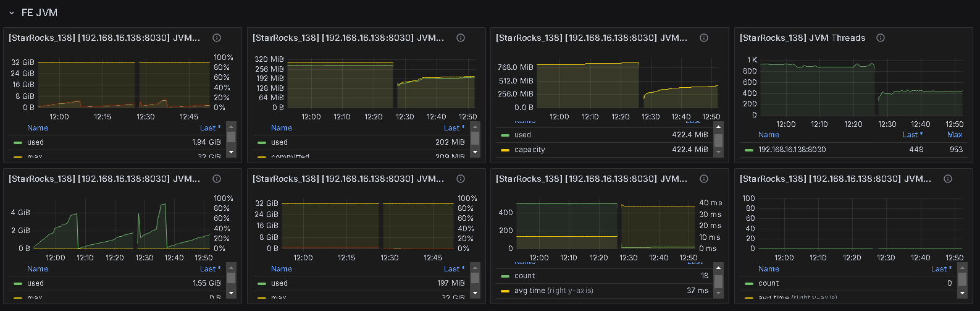
Task: Open the JVM Threads panel title menu
Action: [802, 38]
